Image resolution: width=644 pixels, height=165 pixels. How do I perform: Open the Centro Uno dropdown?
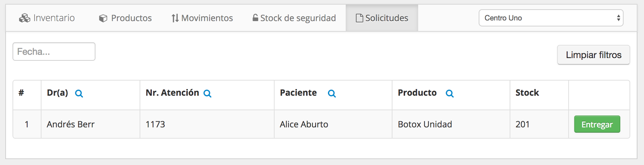[x=551, y=18]
